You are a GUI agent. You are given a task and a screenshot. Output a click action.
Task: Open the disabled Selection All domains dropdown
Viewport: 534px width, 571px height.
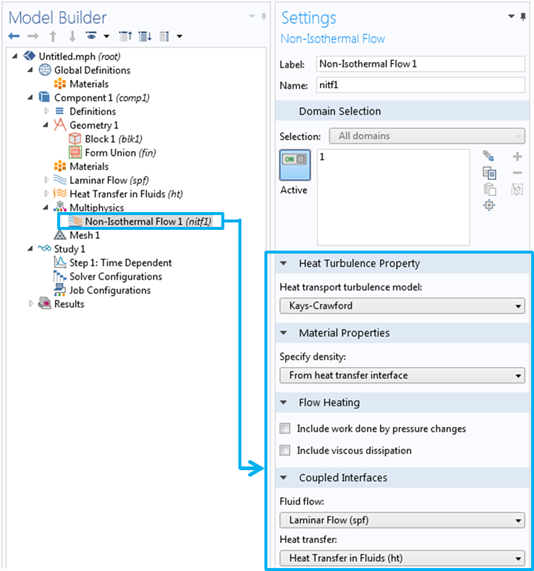click(427, 136)
